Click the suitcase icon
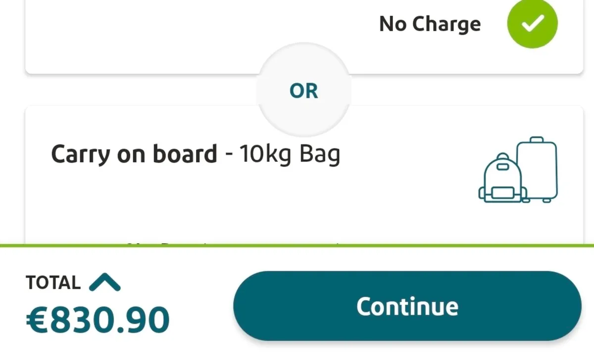Viewport: 594px width, 364px height. (538, 168)
